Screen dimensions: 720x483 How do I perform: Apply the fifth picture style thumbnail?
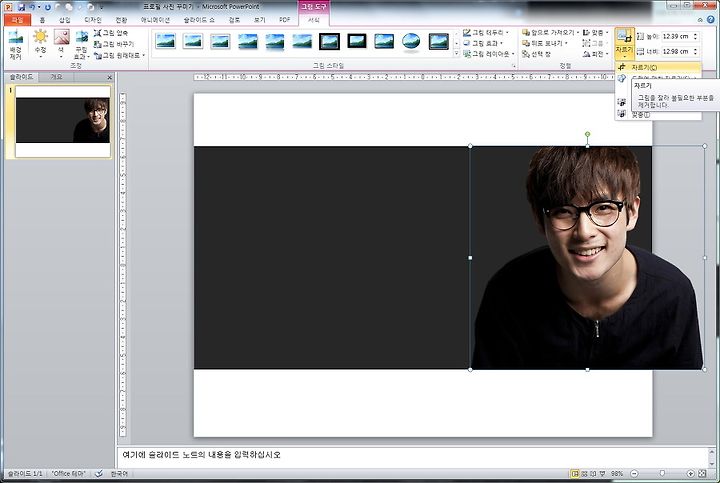coord(275,41)
